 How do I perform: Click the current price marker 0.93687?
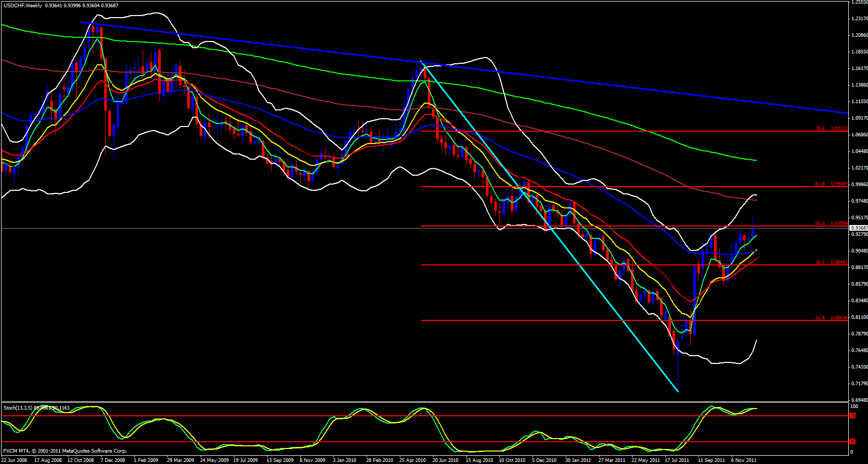859,228
